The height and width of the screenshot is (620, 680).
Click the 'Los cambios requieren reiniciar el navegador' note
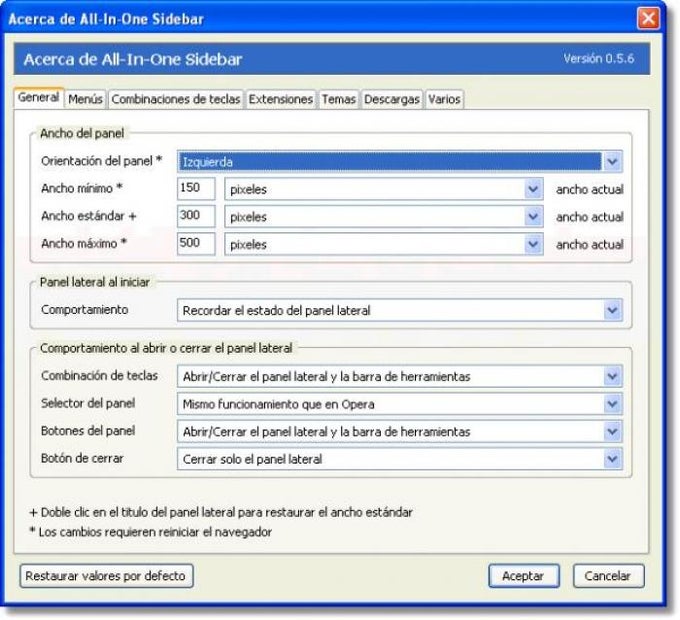pos(151,532)
